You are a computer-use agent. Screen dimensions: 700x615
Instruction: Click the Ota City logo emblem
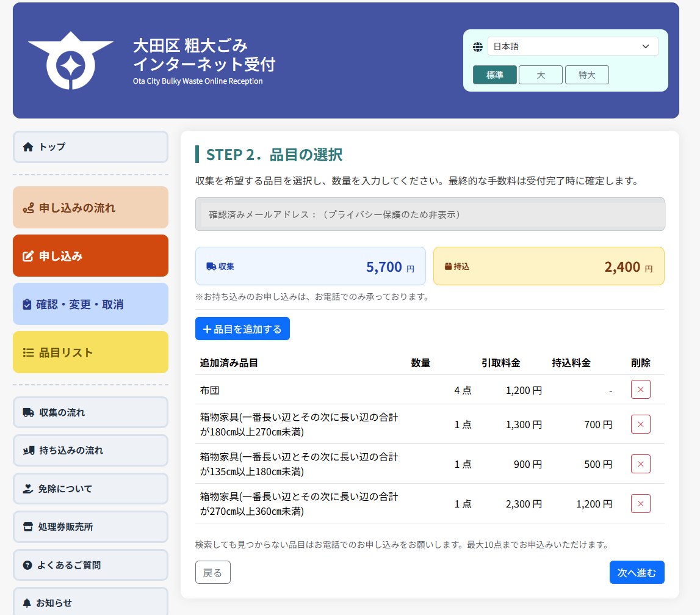pos(71,60)
